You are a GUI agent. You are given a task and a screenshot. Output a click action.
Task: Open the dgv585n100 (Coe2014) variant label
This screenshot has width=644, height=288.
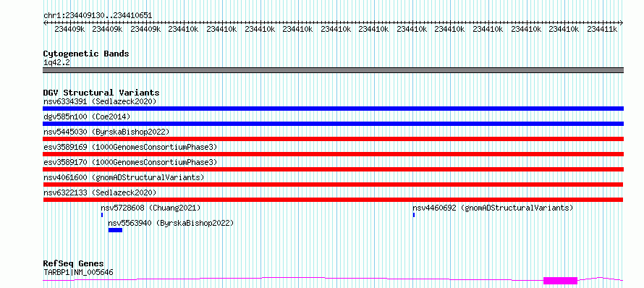pos(87,117)
